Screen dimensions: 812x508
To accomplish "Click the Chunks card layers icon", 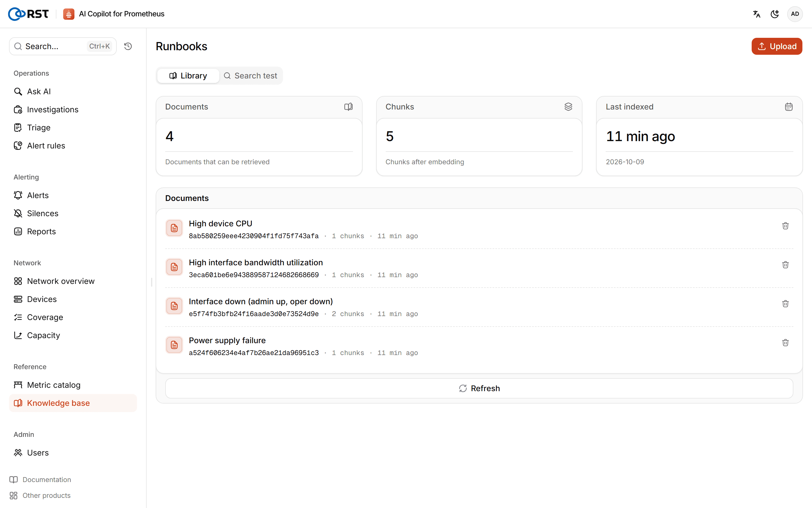I will tap(568, 107).
